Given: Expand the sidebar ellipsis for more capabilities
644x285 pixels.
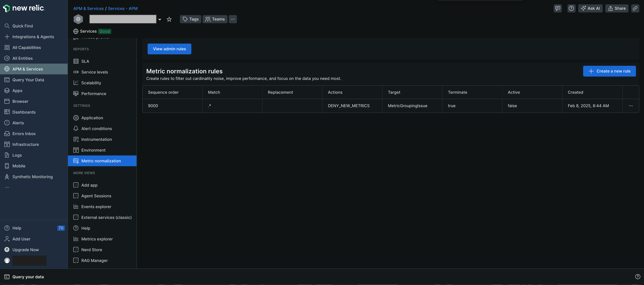Looking at the screenshot, I should coord(7,187).
